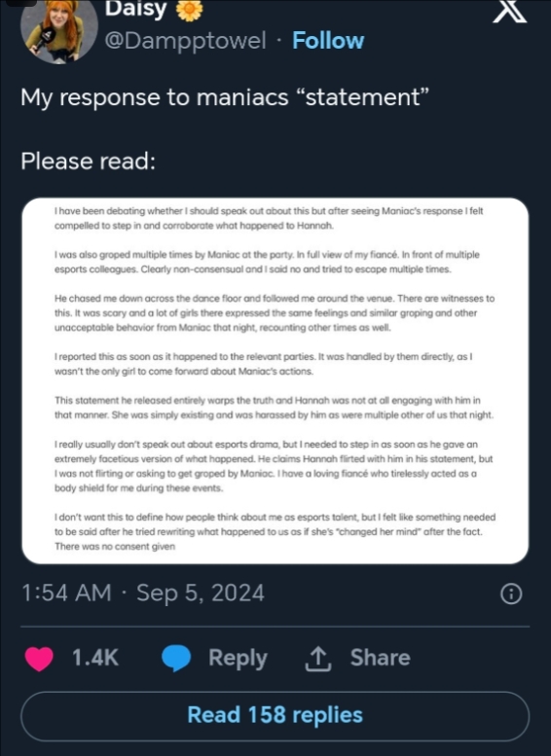
Task: Click the Sep 5, 2024 date
Action: pos(201,594)
